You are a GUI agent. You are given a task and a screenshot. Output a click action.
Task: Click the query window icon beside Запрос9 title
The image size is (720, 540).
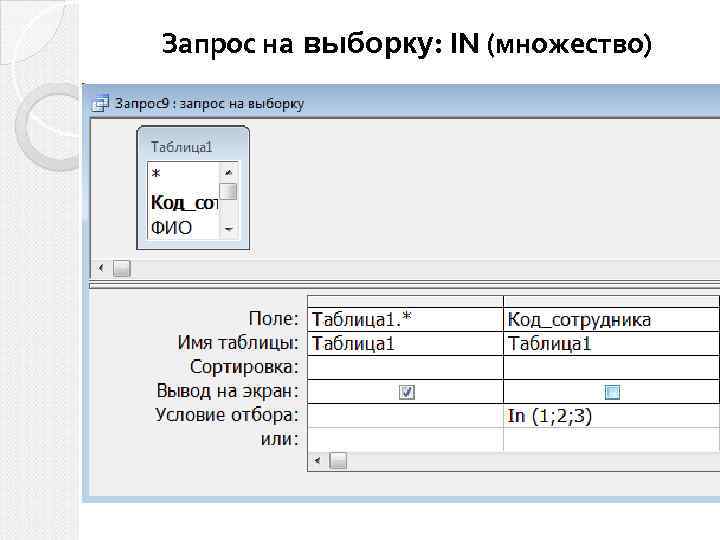pyautogui.click(x=101, y=104)
